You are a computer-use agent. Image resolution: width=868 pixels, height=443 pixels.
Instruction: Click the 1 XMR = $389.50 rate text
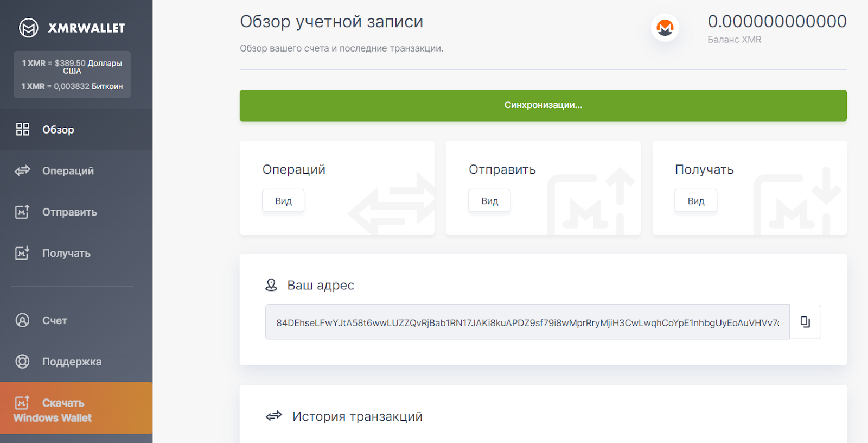point(72,67)
